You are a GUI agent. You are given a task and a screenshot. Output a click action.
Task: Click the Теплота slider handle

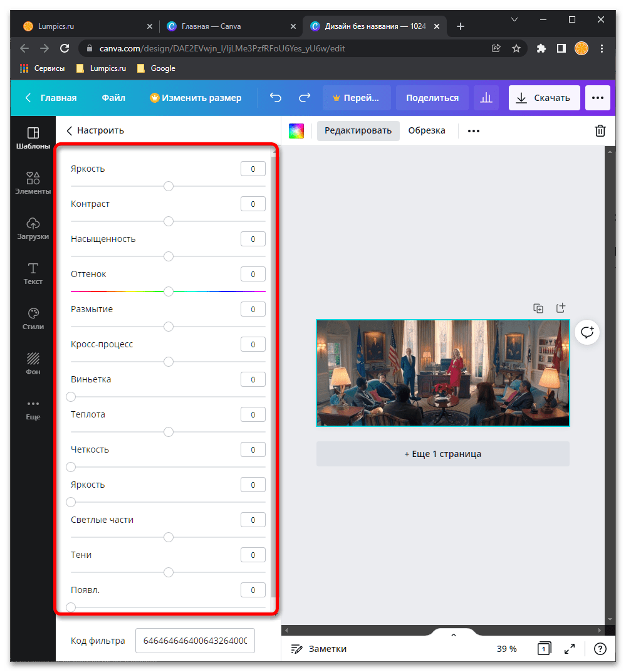[x=169, y=432]
